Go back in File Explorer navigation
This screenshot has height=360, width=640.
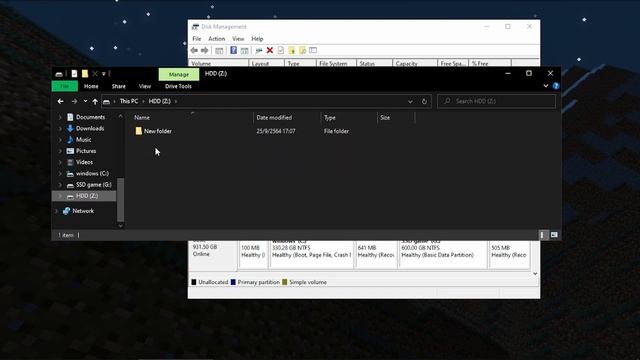pyautogui.click(x=60, y=101)
